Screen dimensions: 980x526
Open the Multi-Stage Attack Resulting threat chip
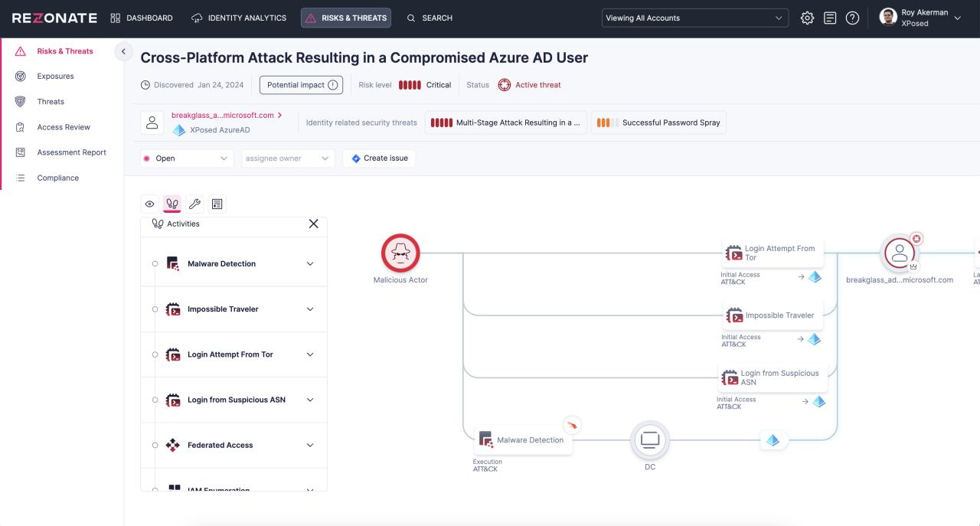507,123
